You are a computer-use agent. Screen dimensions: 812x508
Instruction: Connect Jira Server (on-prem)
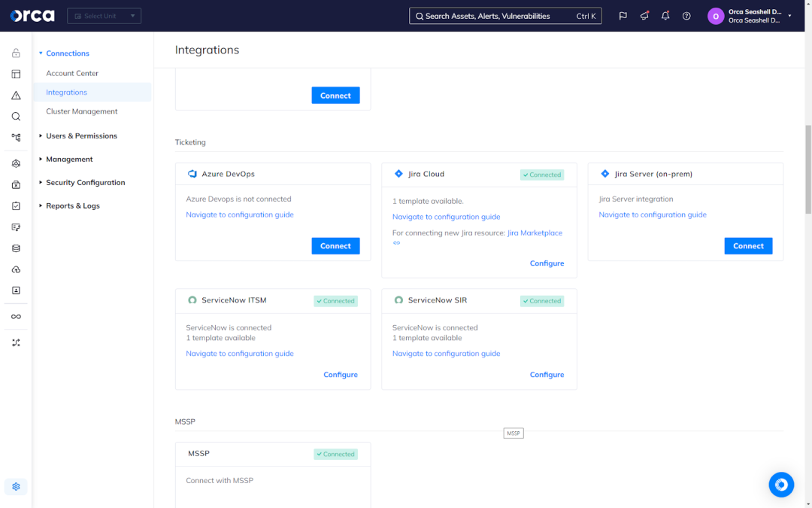[748, 245]
